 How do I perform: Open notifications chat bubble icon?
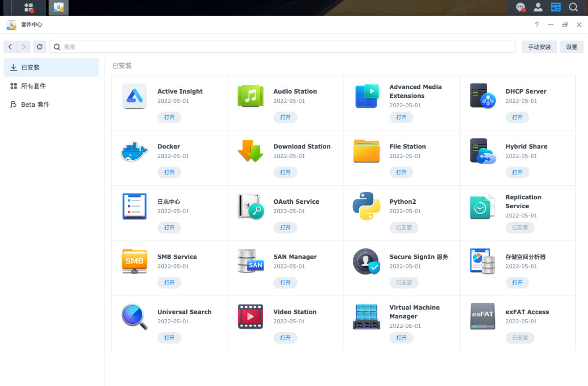pyautogui.click(x=521, y=7)
